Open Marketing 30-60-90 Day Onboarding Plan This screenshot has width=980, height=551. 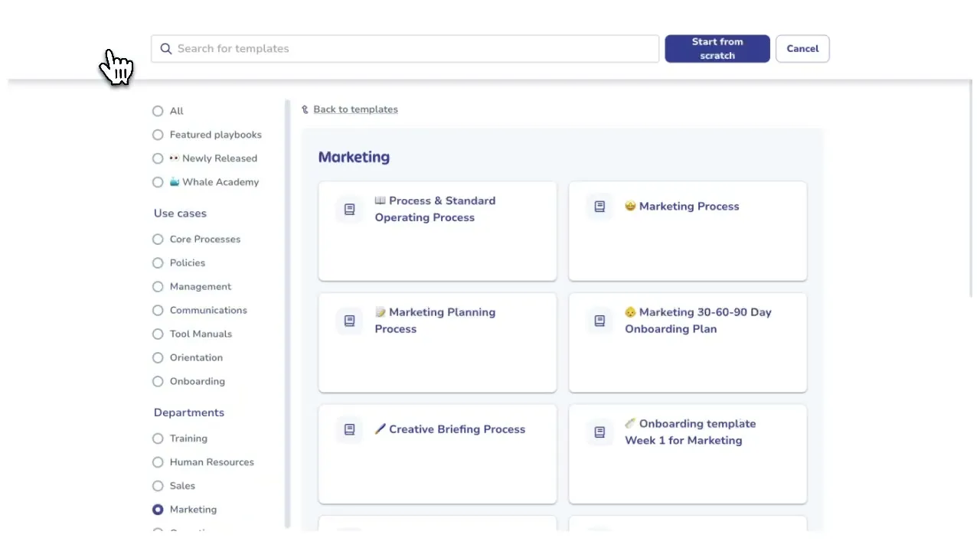tap(688, 343)
